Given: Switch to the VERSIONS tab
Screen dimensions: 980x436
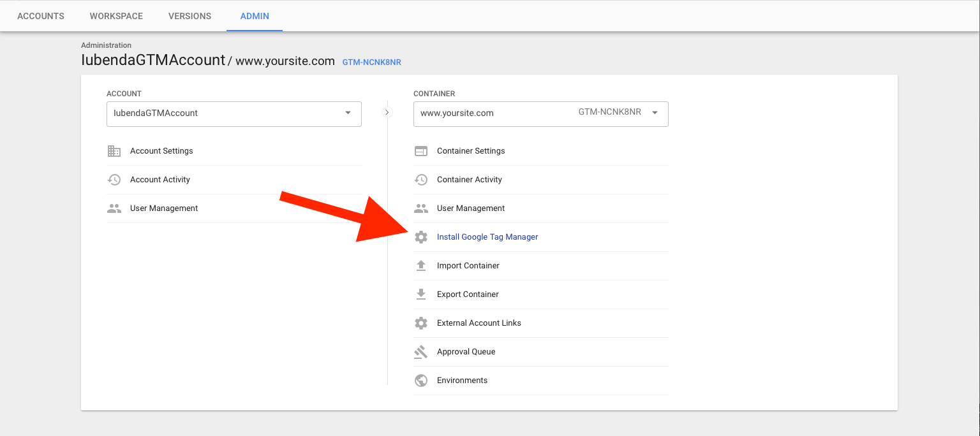Looking at the screenshot, I should point(189,15).
